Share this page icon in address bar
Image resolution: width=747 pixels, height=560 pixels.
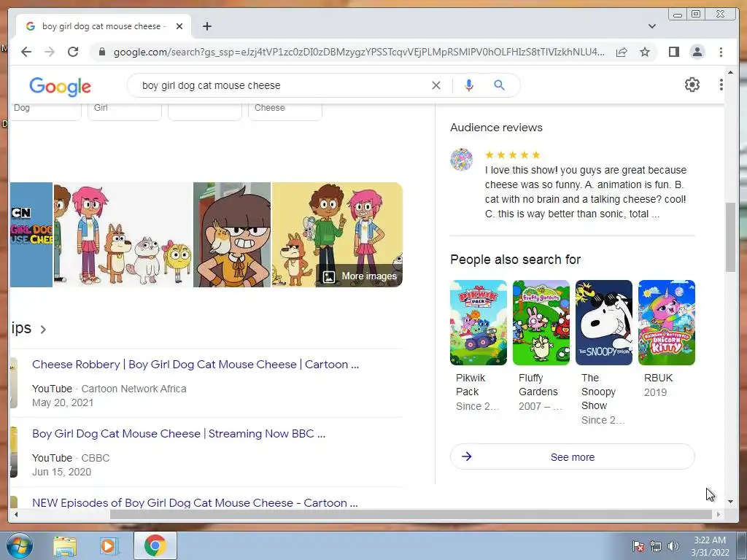(x=622, y=52)
